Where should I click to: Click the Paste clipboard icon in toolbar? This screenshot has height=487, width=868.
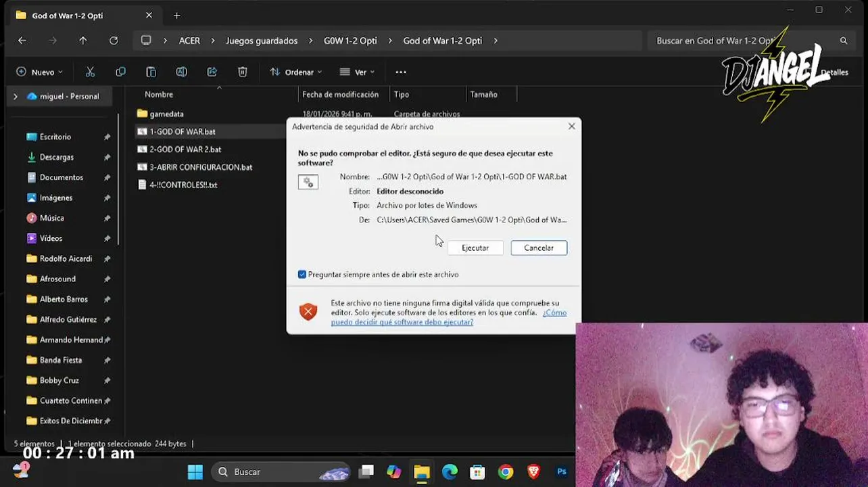pyautogui.click(x=151, y=72)
